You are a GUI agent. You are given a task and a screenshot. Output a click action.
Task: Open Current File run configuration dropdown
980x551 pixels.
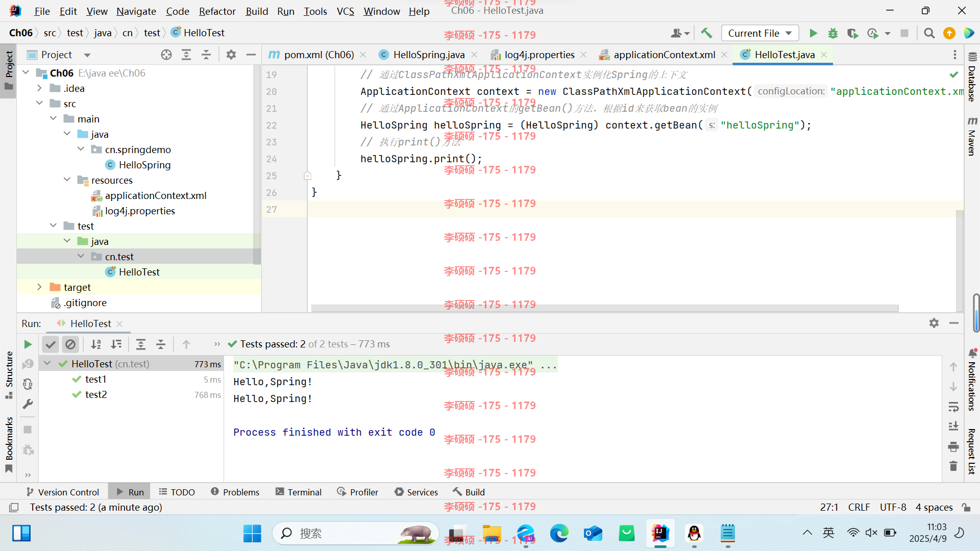click(760, 33)
